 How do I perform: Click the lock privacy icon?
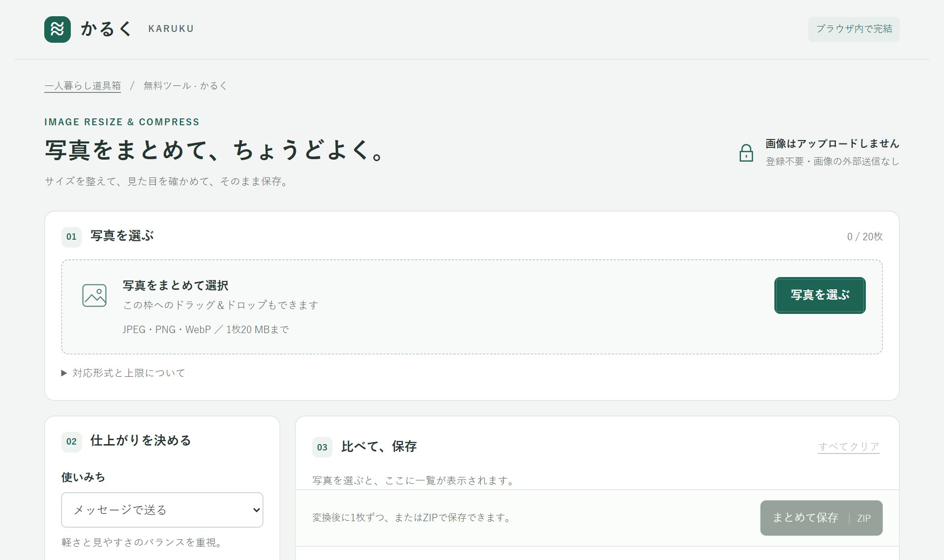pyautogui.click(x=746, y=153)
